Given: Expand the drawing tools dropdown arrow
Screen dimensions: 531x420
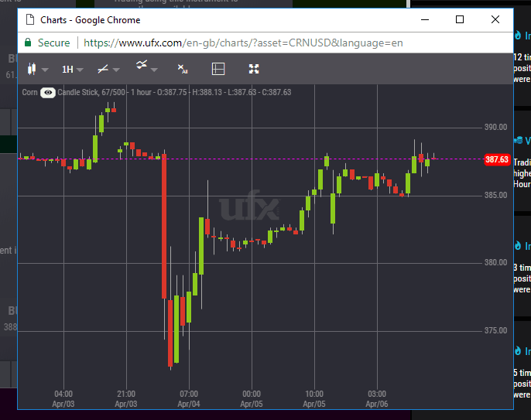Looking at the screenshot, I should click(116, 70).
